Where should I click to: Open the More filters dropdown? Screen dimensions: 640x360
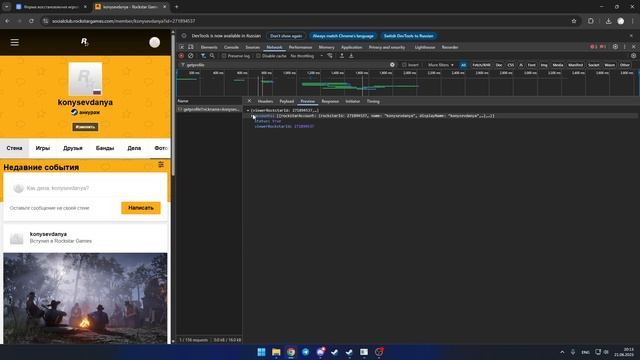click(x=441, y=65)
